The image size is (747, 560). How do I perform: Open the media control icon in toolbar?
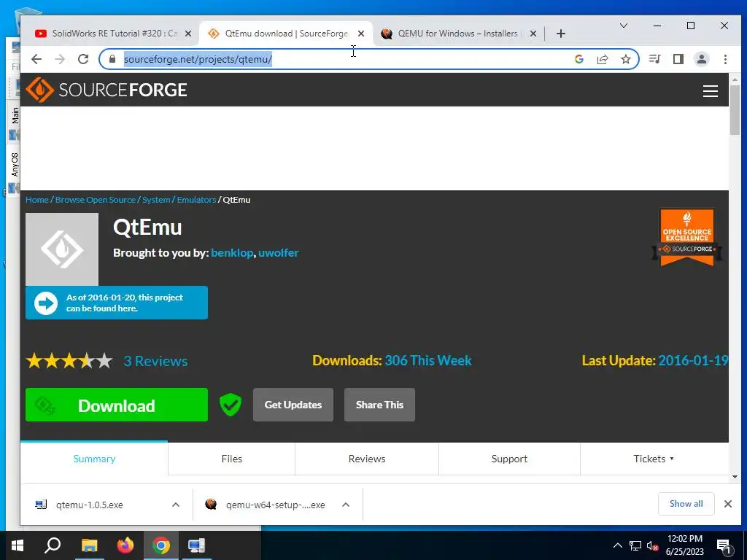[x=655, y=59]
